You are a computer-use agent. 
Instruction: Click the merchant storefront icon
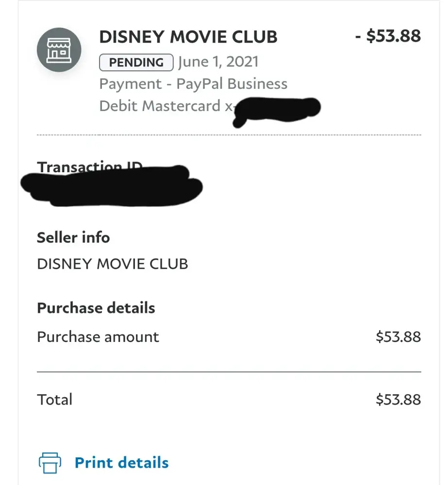[59, 50]
